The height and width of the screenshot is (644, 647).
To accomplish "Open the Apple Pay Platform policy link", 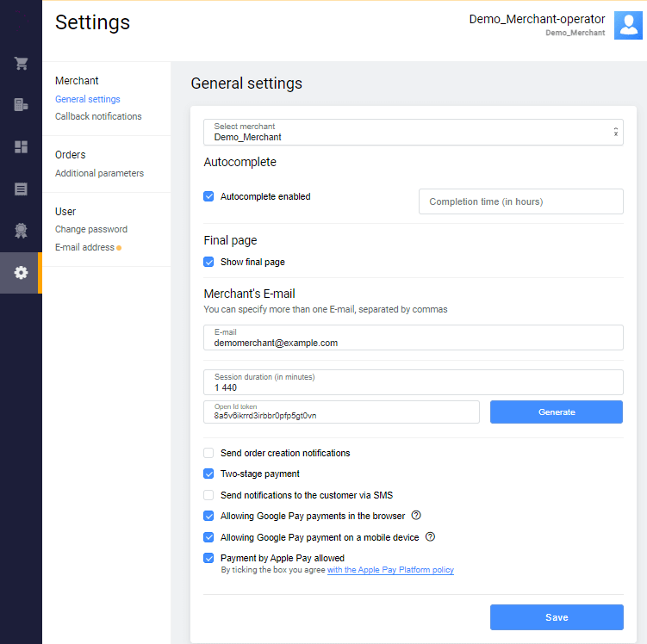I will coord(390,570).
